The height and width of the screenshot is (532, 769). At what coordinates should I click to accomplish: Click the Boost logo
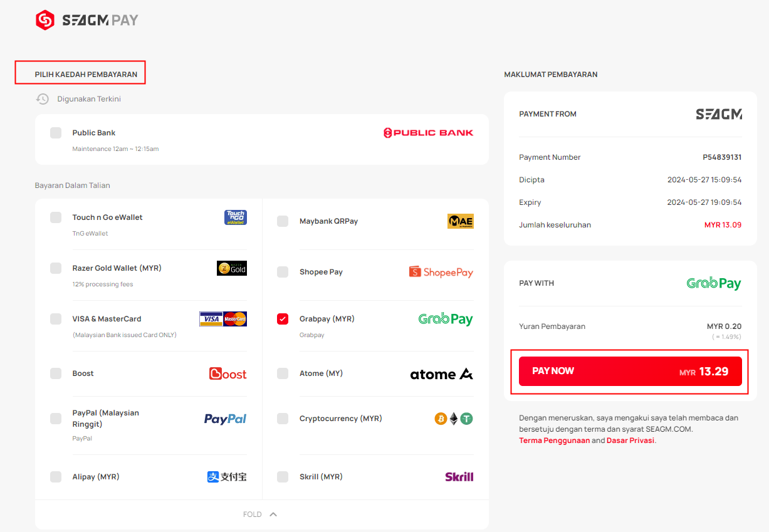click(228, 373)
